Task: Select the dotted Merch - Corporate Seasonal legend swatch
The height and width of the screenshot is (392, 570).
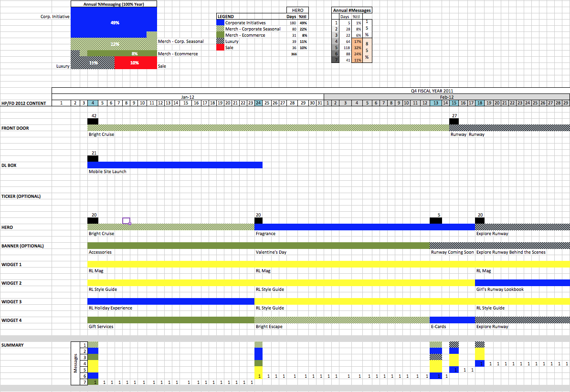Action: (220, 29)
